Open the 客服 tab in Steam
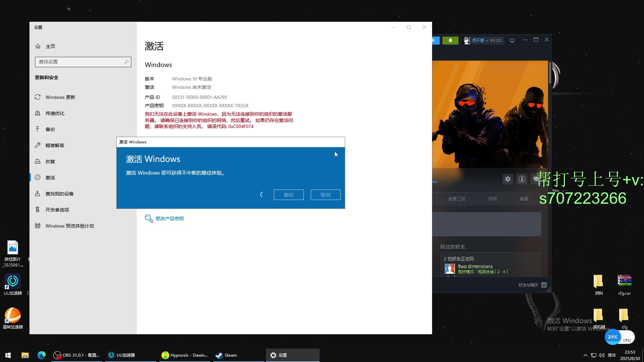 (524, 199)
